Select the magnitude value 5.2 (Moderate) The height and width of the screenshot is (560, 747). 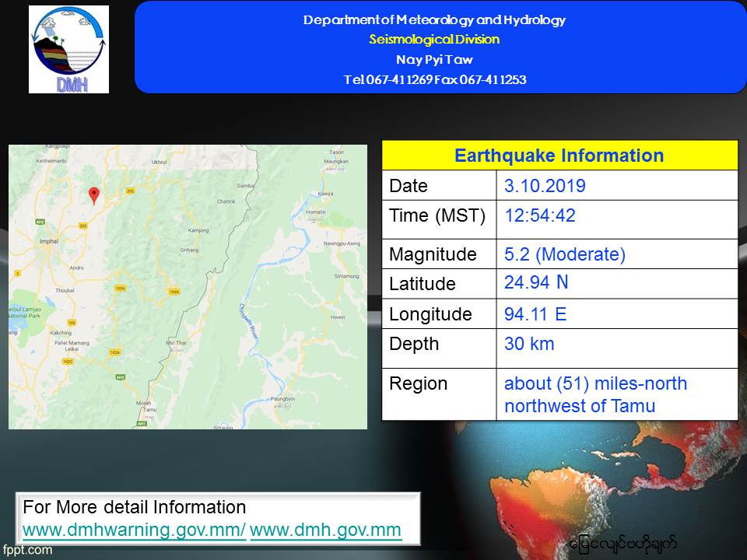(564, 254)
